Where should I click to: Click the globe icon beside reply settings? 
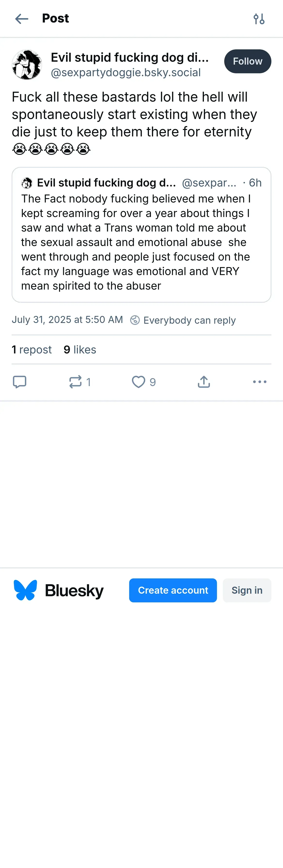135,320
